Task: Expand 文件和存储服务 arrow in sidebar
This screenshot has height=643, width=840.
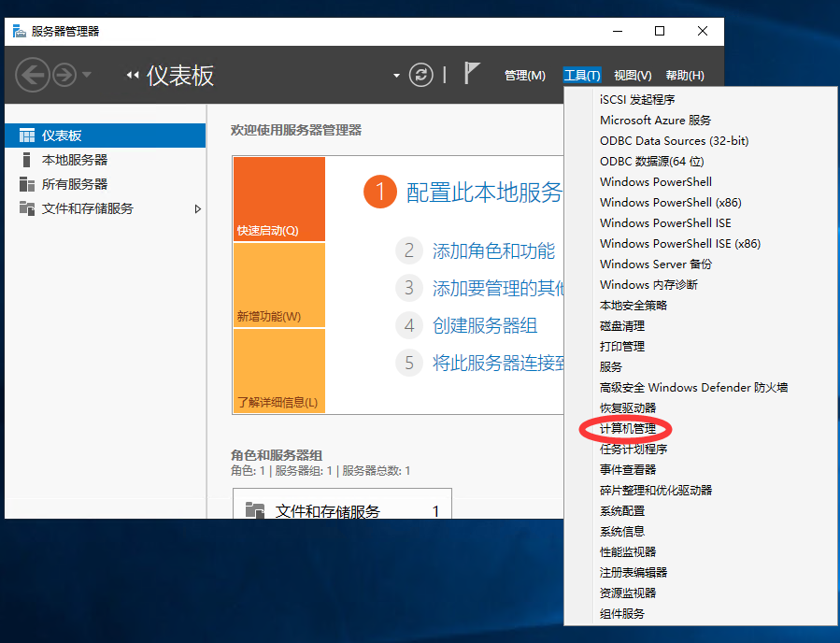Action: coord(198,209)
